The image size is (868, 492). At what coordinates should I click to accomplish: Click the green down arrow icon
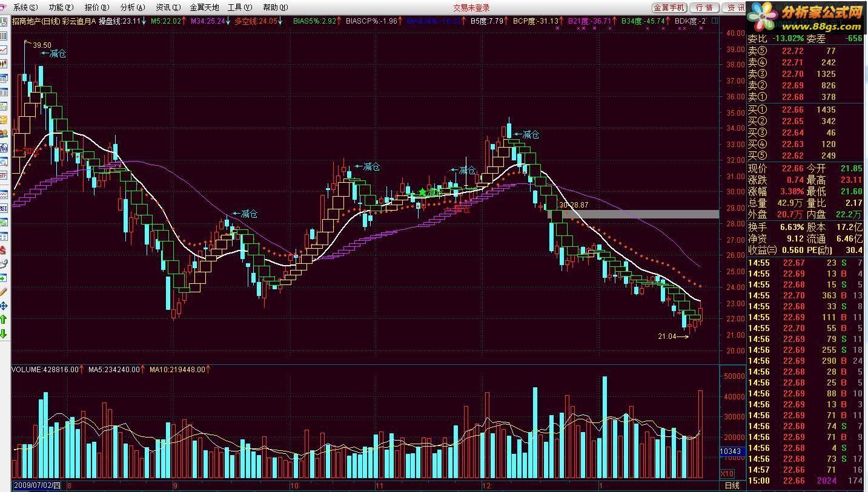(4, 334)
